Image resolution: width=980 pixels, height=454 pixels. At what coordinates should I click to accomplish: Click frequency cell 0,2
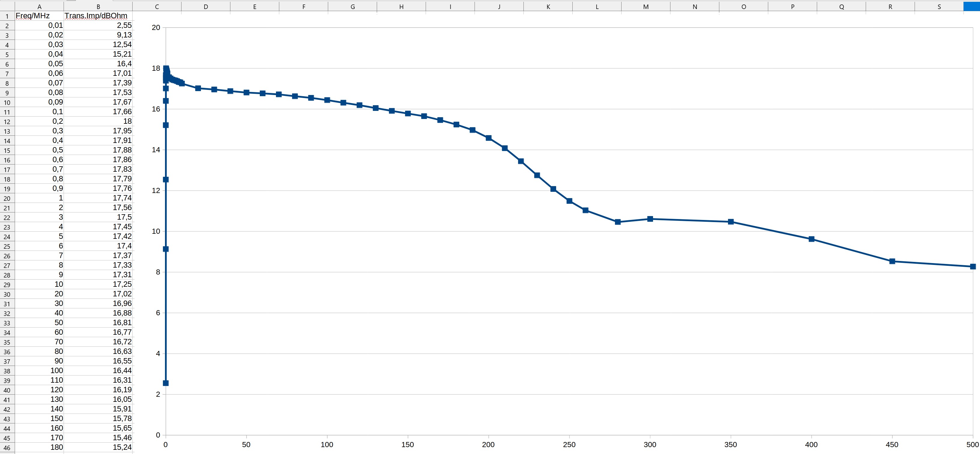pyautogui.click(x=39, y=121)
